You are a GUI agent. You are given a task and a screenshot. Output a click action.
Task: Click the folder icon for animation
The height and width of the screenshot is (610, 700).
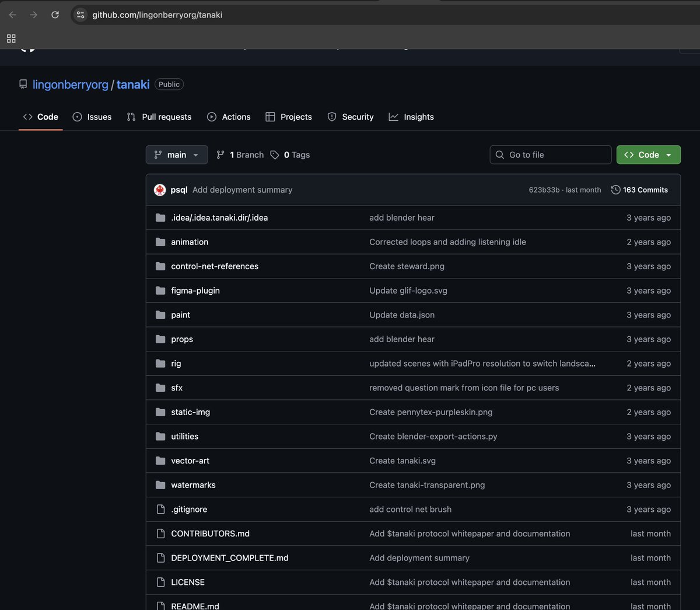coord(160,242)
